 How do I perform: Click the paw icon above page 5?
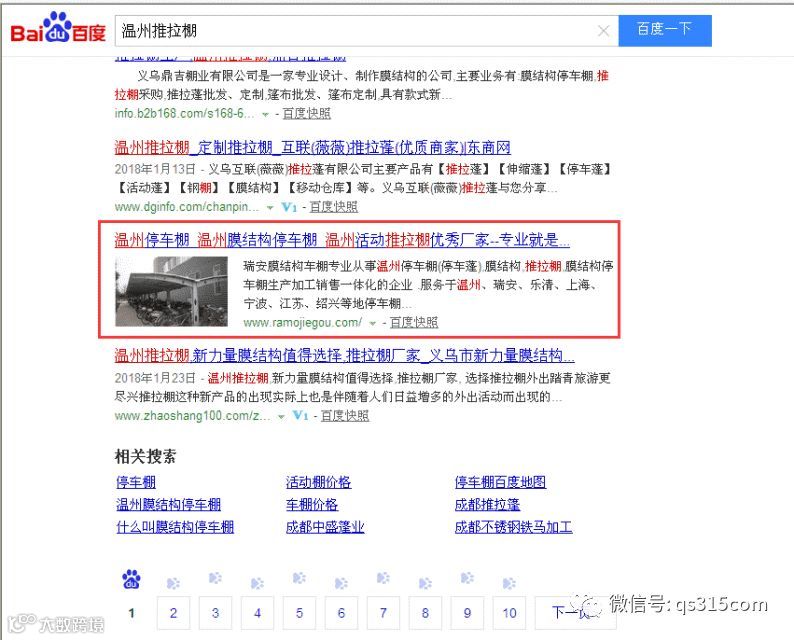pyautogui.click(x=299, y=578)
